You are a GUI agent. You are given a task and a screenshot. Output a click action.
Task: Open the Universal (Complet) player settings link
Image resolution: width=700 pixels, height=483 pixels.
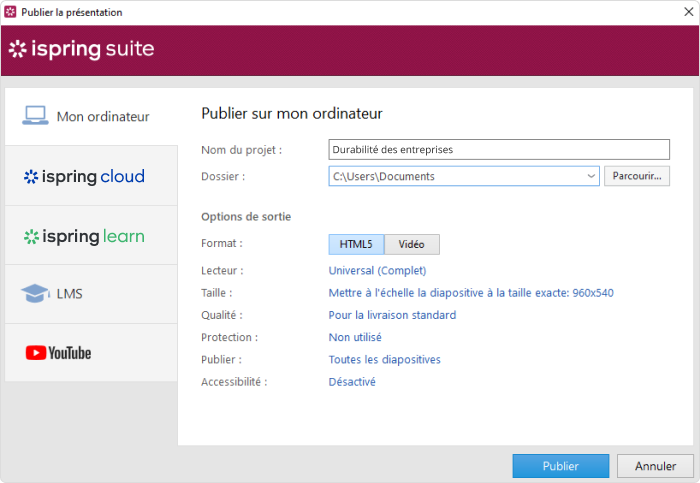[377, 271]
